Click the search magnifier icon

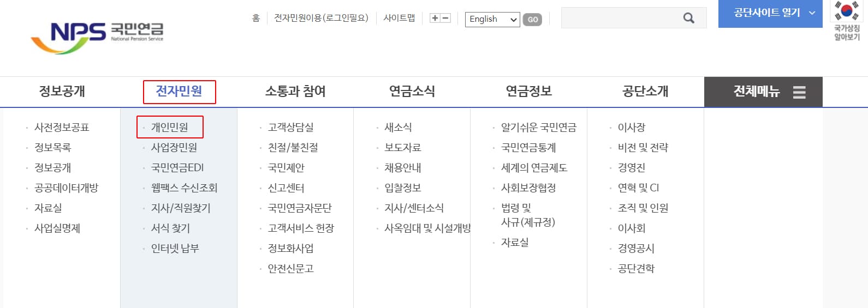coord(689,18)
